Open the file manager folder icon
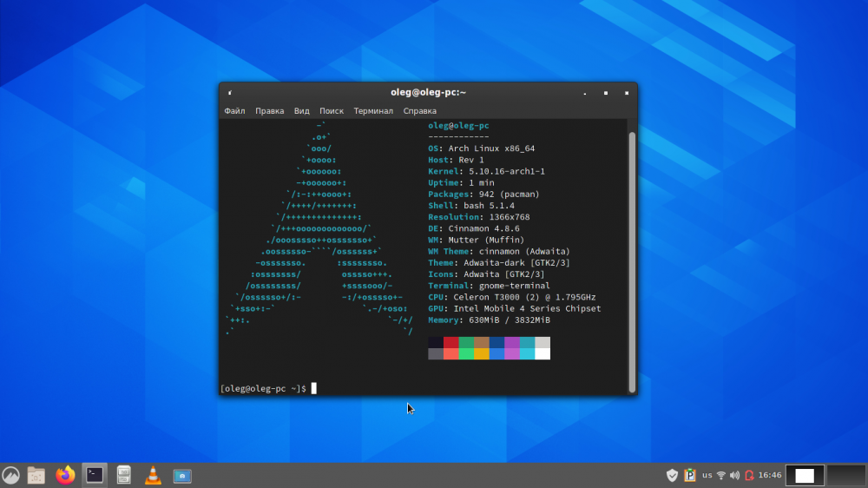 (x=36, y=475)
